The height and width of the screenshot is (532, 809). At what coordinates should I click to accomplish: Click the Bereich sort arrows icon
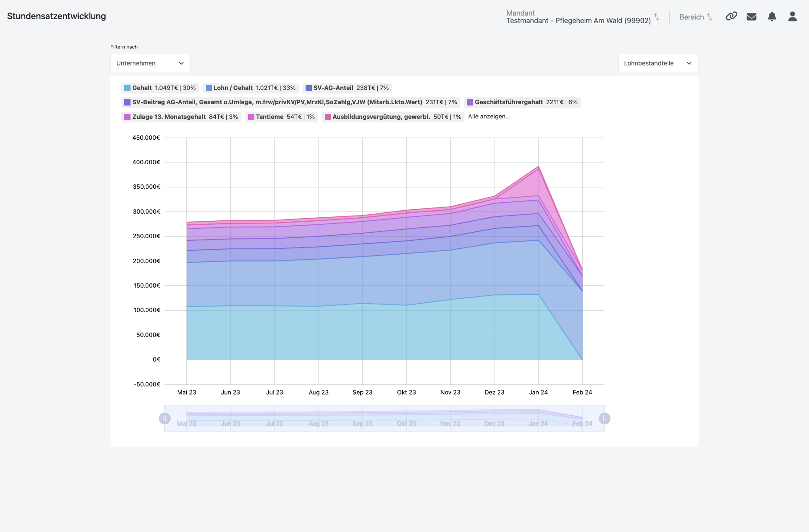pos(710,17)
